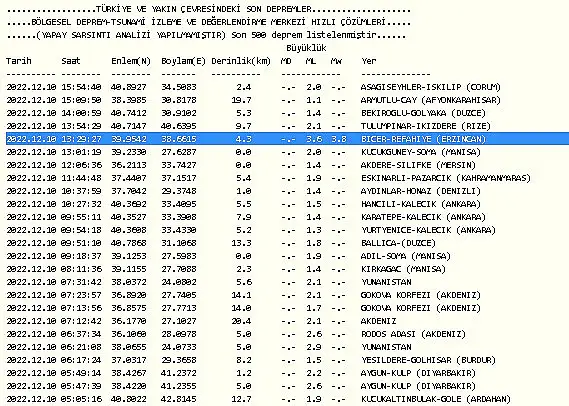Click the BEKIROGLU-GOLYAKA (DUZCE) location text
Screen dimensions: 569x406
423,113
